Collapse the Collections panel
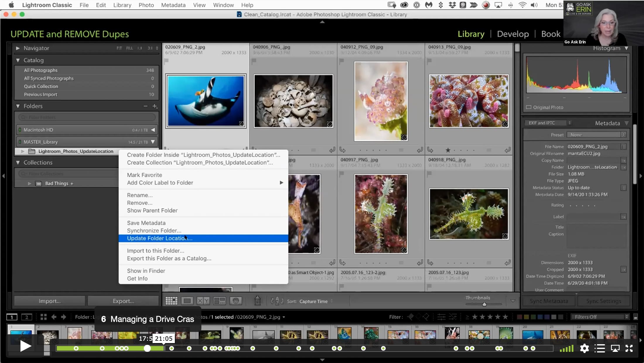The width and height of the screenshot is (644, 363). pos(18,162)
